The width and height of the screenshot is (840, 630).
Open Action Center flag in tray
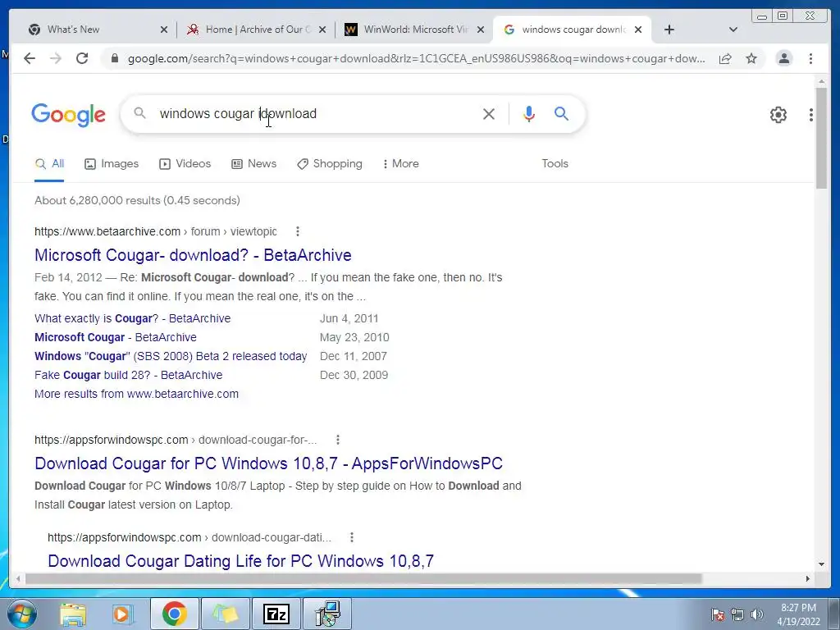(x=718, y=614)
